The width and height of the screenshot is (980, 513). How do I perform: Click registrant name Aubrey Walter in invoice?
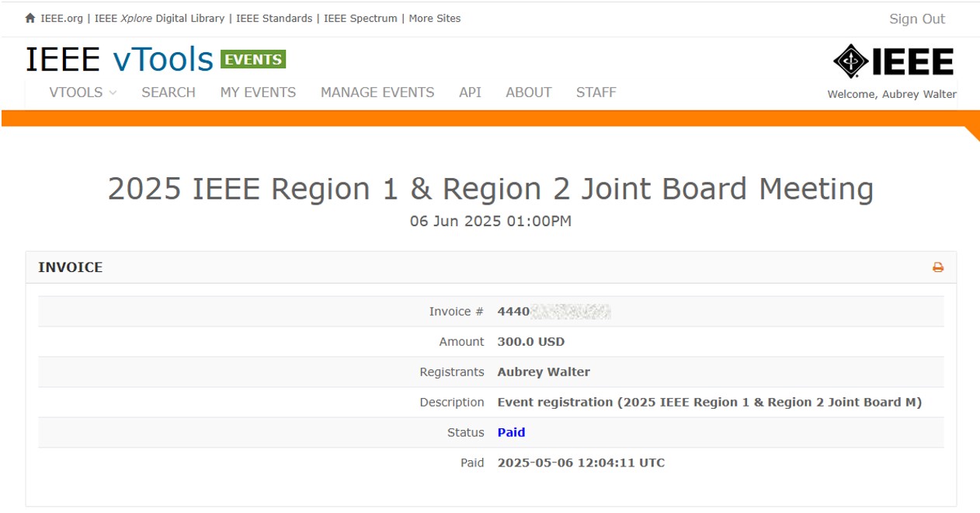[544, 372]
